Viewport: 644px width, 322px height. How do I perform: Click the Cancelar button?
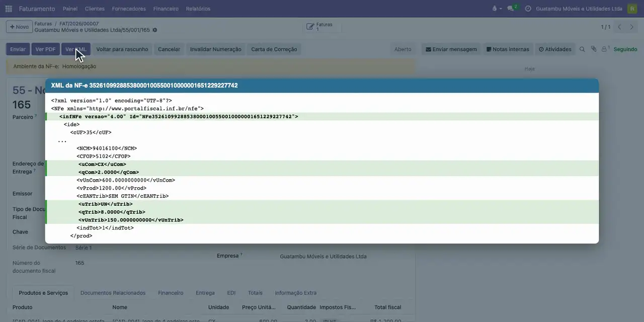(169, 49)
